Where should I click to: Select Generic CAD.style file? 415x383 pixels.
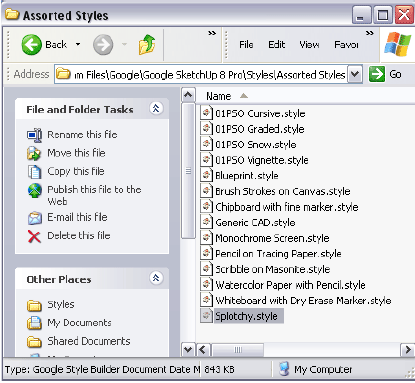(255, 222)
